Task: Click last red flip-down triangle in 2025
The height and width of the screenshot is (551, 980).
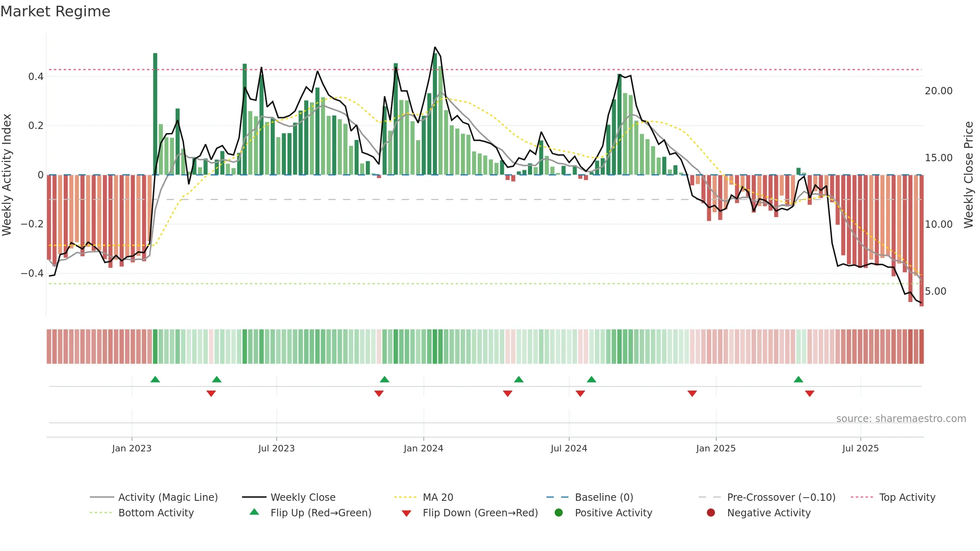Action: pos(810,393)
